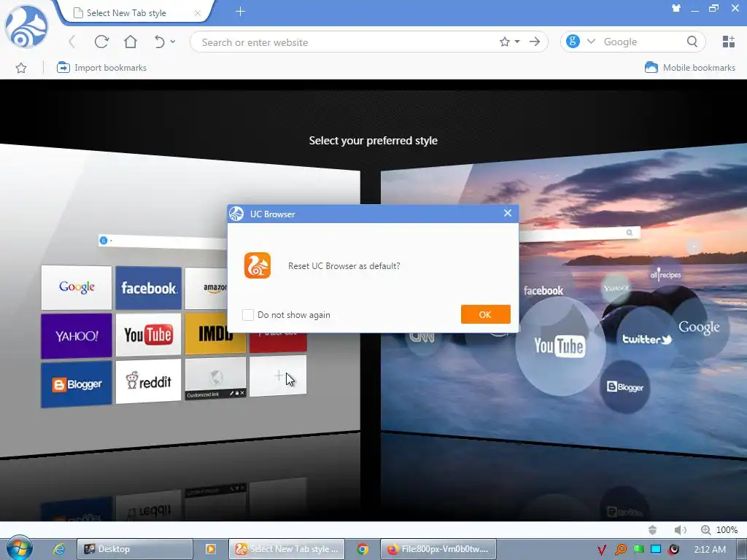747x560 pixels.
Task: Select the facebook tile in classic style
Action: [x=149, y=288]
